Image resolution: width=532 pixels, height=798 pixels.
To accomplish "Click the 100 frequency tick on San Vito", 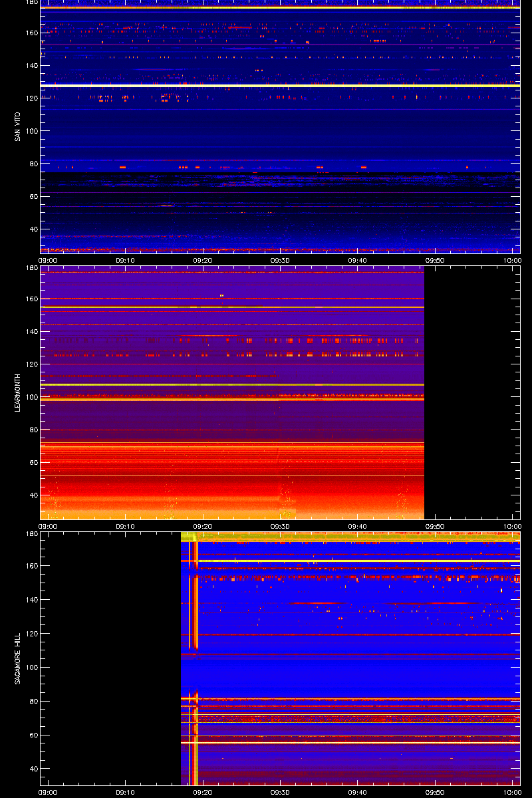I will [31, 131].
